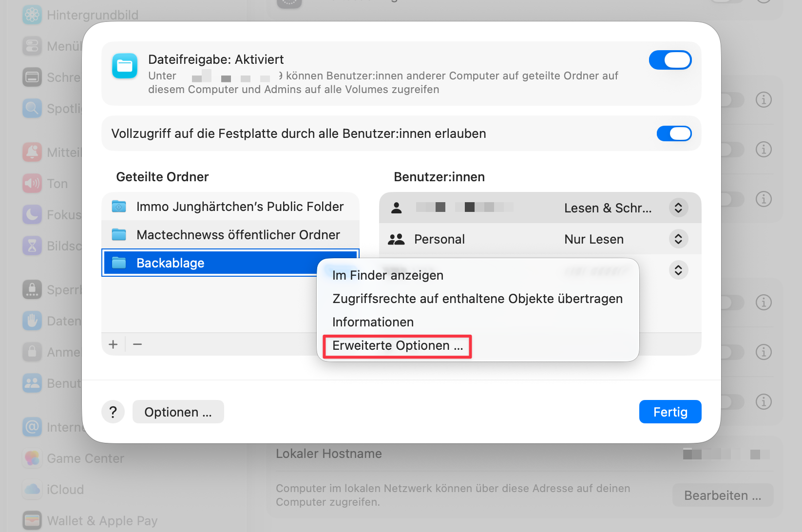Image resolution: width=802 pixels, height=532 pixels.
Task: Choose Erweiterte Optionen from context menu
Action: pos(397,346)
